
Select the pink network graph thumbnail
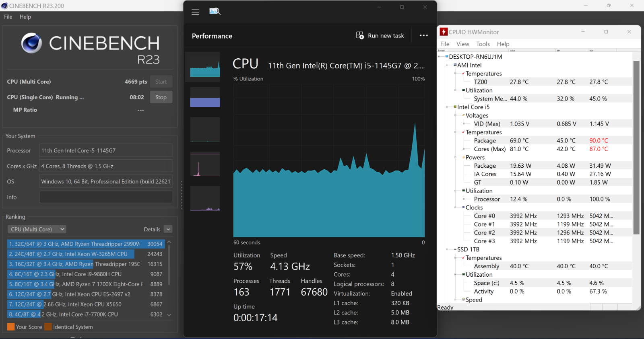point(205,164)
